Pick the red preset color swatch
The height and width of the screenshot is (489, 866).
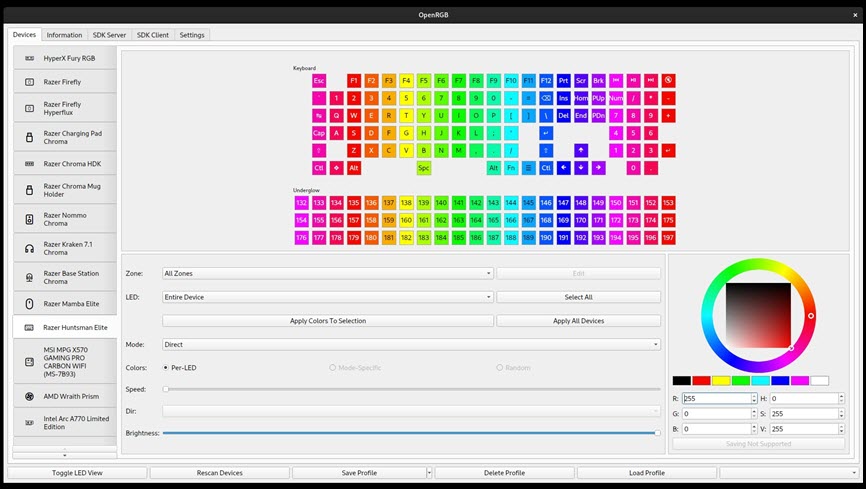[701, 381]
